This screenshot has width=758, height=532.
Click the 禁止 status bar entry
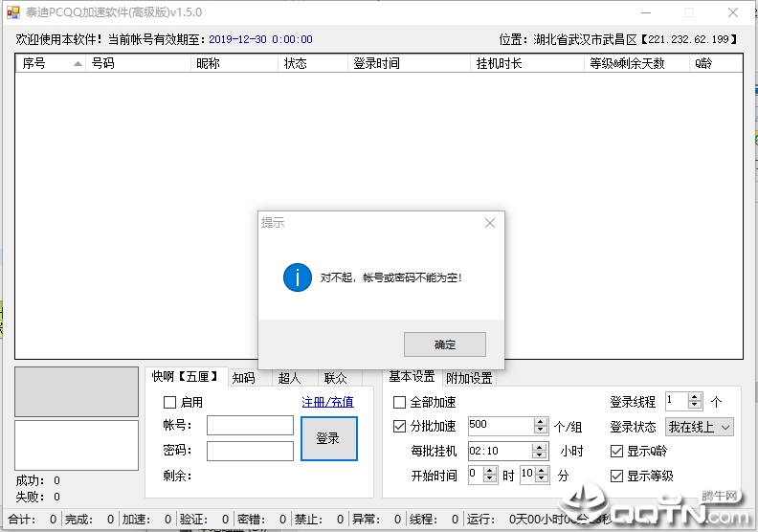pos(320,520)
